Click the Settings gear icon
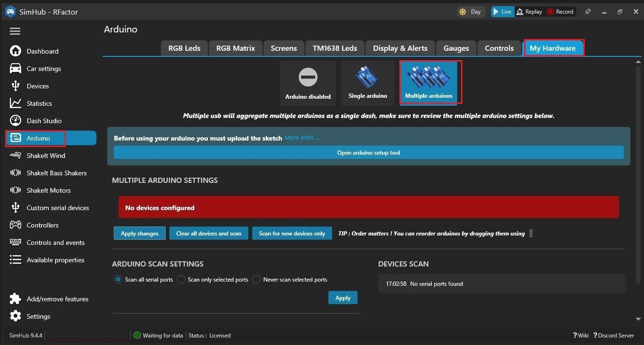Image resolution: width=644 pixels, height=345 pixels. 16,316
